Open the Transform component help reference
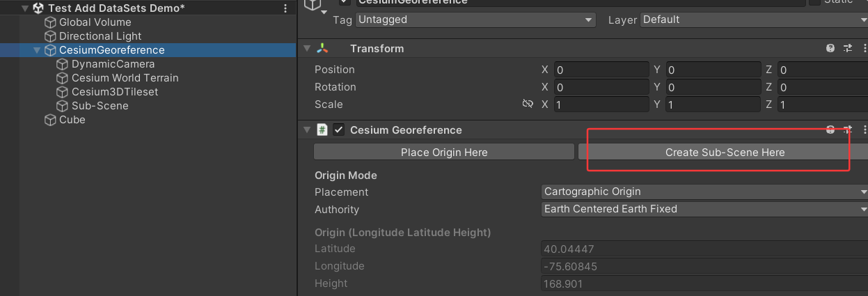Screen dimensions: 868x296 click(x=830, y=49)
